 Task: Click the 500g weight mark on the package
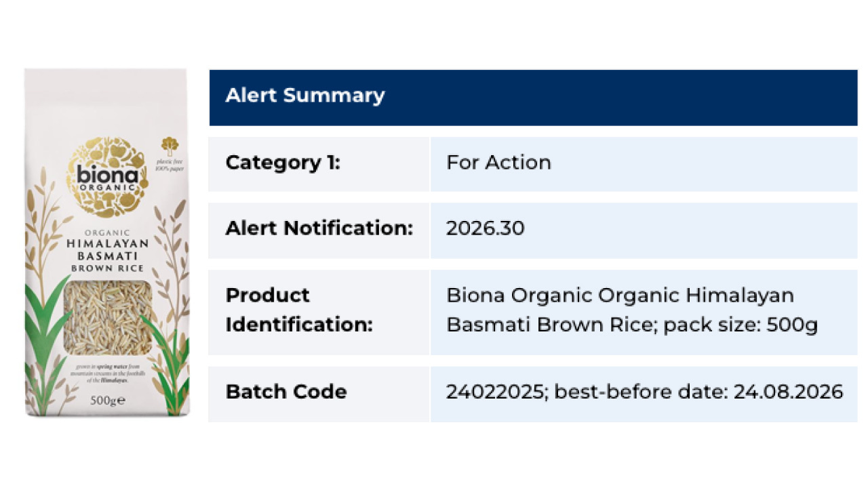click(x=107, y=401)
